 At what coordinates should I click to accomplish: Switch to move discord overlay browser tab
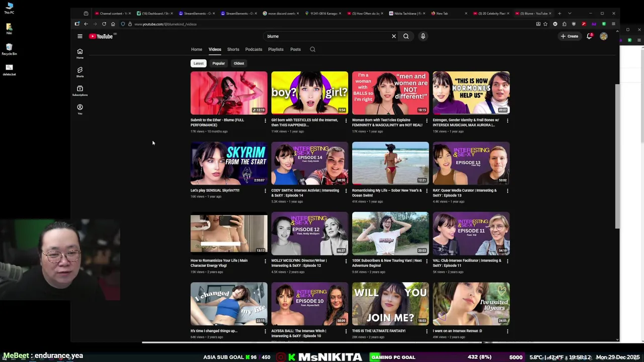tap(282, 14)
